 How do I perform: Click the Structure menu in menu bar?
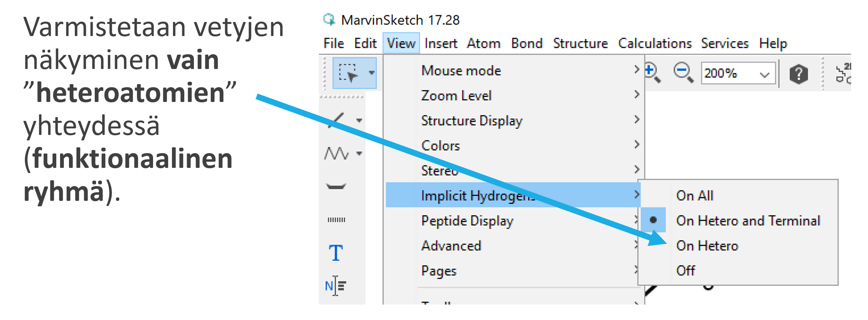(x=580, y=44)
